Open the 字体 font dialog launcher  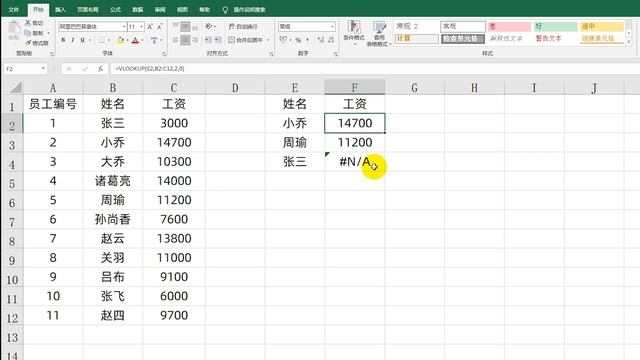click(164, 54)
